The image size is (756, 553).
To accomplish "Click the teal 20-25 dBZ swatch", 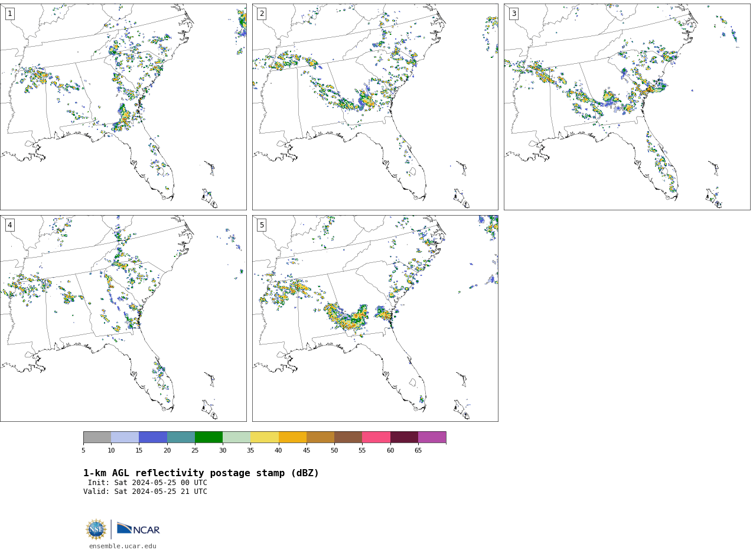I will click(x=181, y=437).
